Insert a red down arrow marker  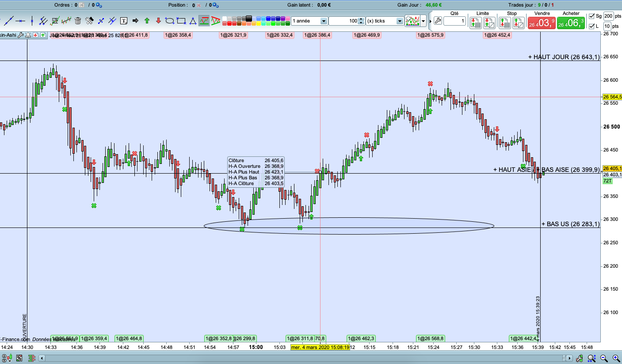point(158,20)
